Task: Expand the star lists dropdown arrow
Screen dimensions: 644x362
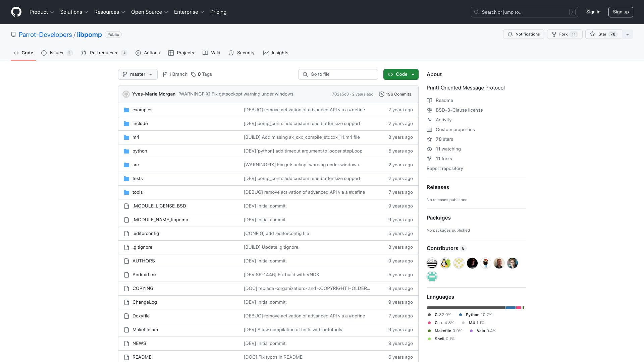Action: coord(628,34)
